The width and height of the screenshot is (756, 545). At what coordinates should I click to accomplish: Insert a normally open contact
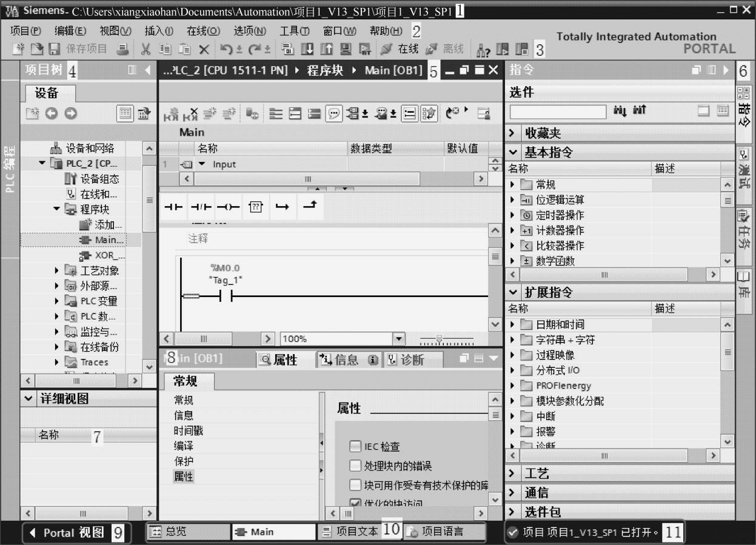pyautogui.click(x=174, y=207)
